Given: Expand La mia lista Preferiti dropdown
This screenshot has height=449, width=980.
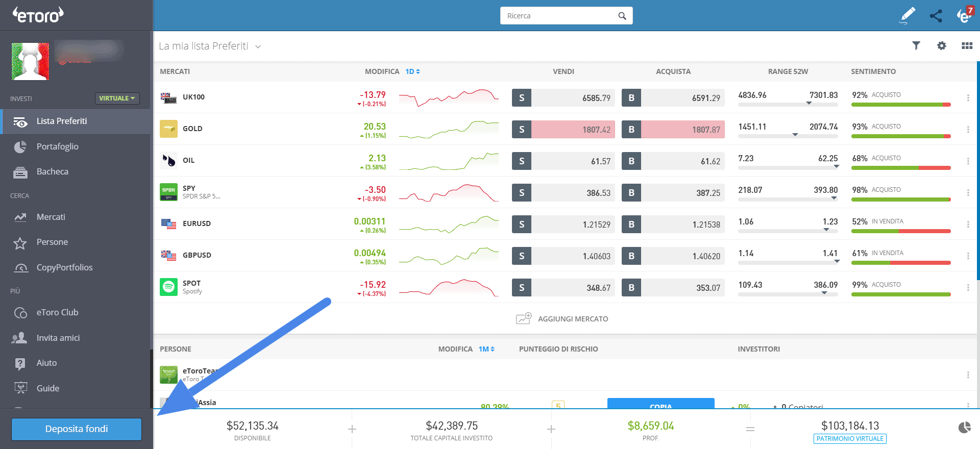Looking at the screenshot, I should [x=210, y=46].
